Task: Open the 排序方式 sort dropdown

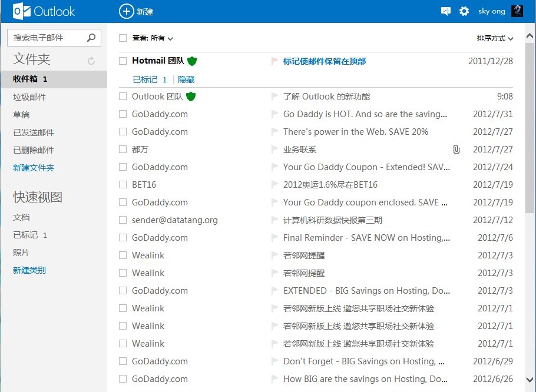Action: pos(495,38)
